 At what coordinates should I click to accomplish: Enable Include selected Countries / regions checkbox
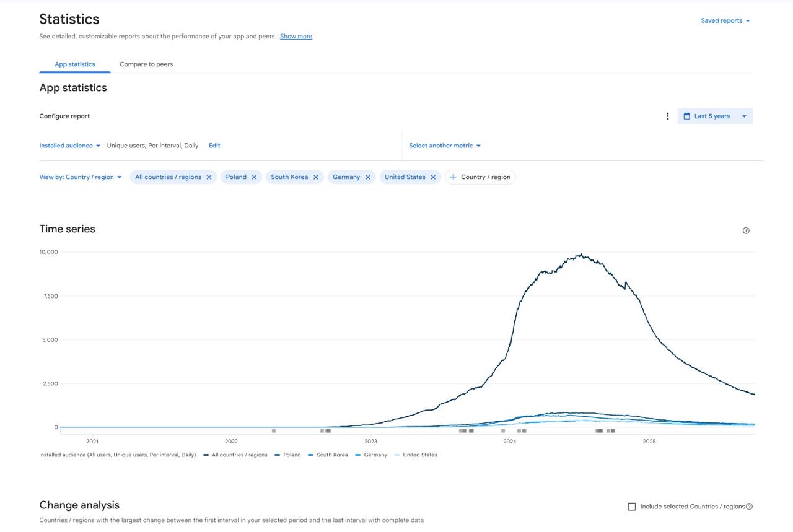[x=632, y=507]
